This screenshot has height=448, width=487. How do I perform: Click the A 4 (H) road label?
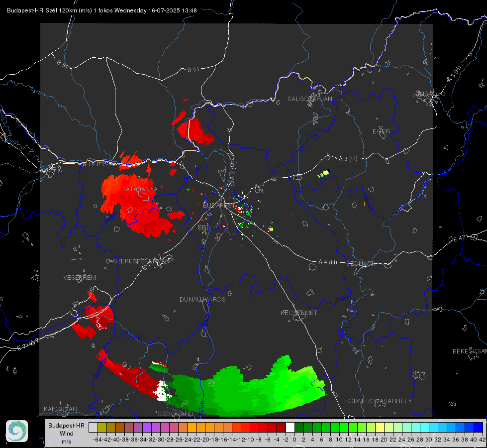coord(328,262)
